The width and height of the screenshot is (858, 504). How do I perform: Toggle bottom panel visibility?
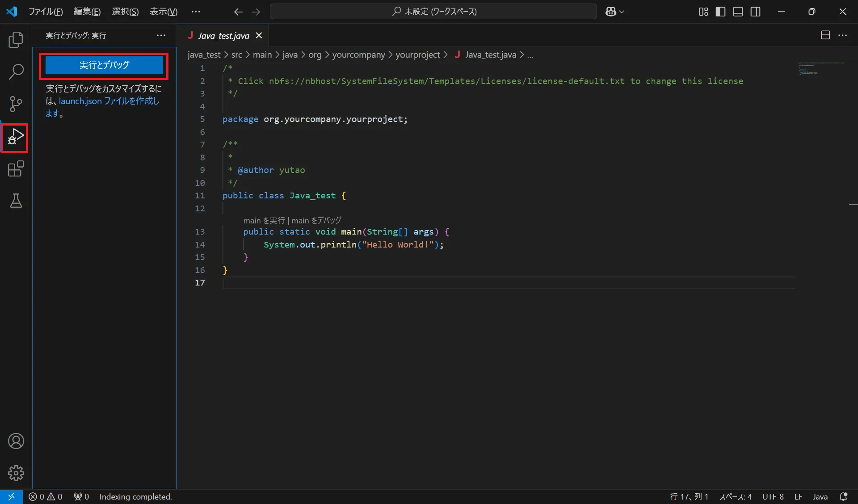point(738,12)
